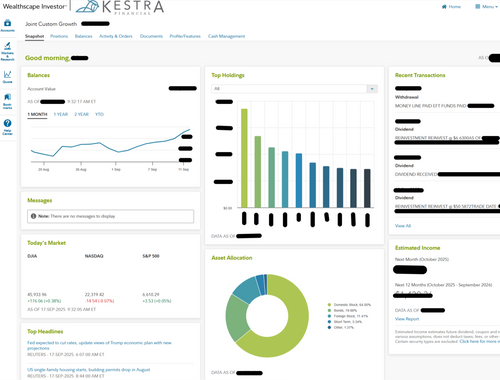
Task: Click the DJIA index label
Action: coord(32,256)
